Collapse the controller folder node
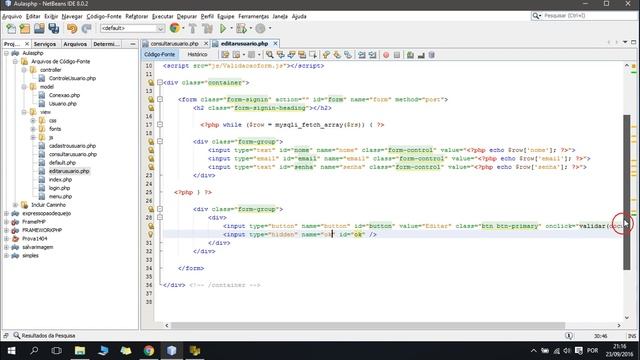 click(24, 70)
